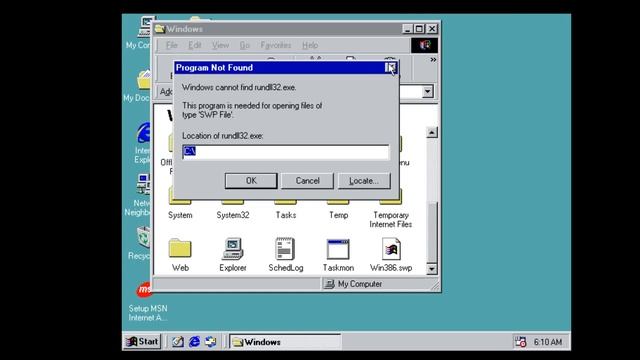
Task: Click the Network Neighborhood desktop icon
Action: (143, 184)
